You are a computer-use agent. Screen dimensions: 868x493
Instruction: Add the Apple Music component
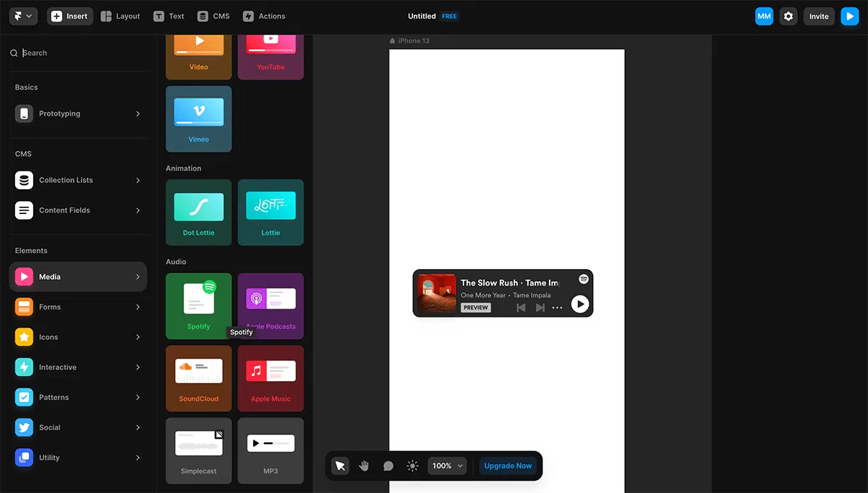tap(271, 378)
